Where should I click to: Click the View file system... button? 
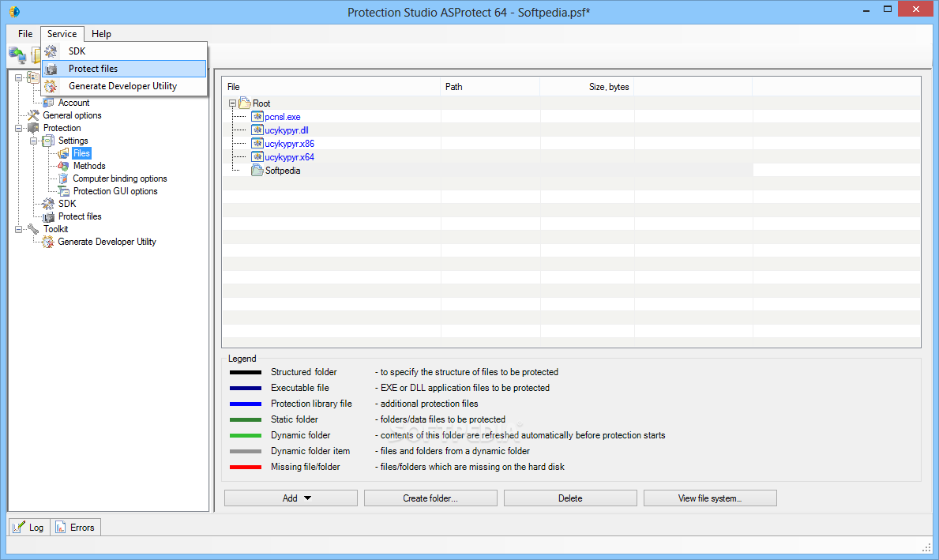point(710,498)
